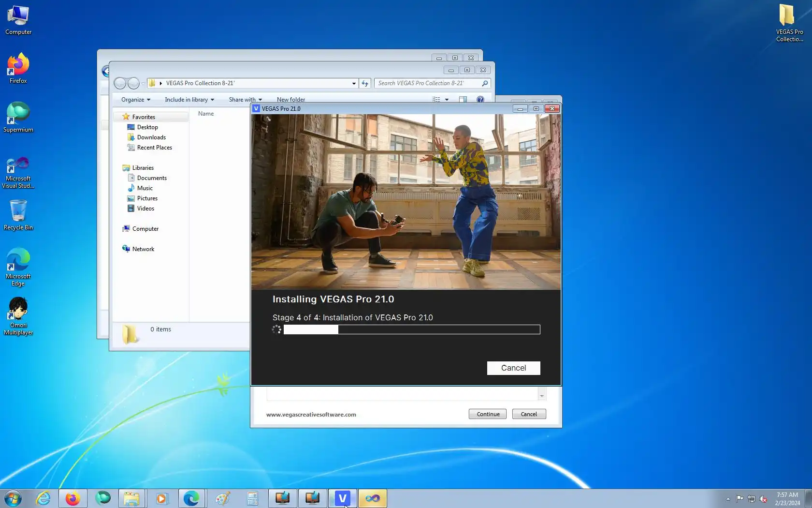Open the clock showing 7:57 AM
Viewport: 812px width, 508px height.
pos(787,499)
